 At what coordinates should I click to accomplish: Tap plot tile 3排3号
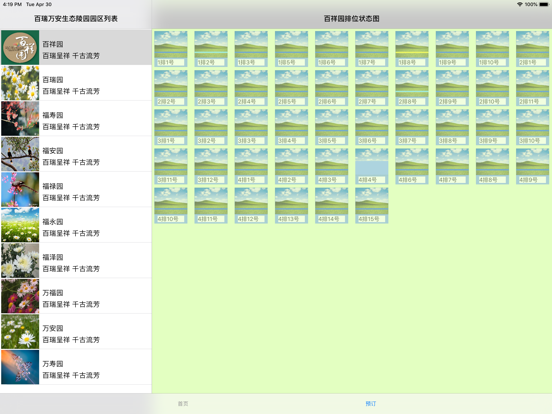point(251,127)
